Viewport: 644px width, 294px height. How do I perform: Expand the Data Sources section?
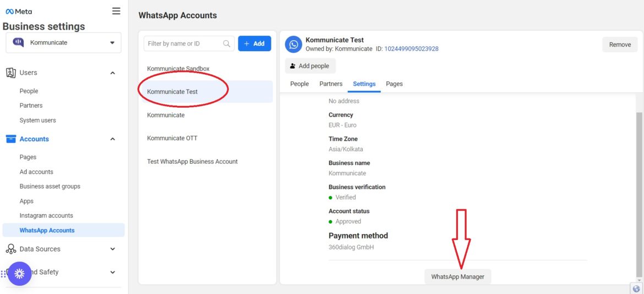coord(113,249)
